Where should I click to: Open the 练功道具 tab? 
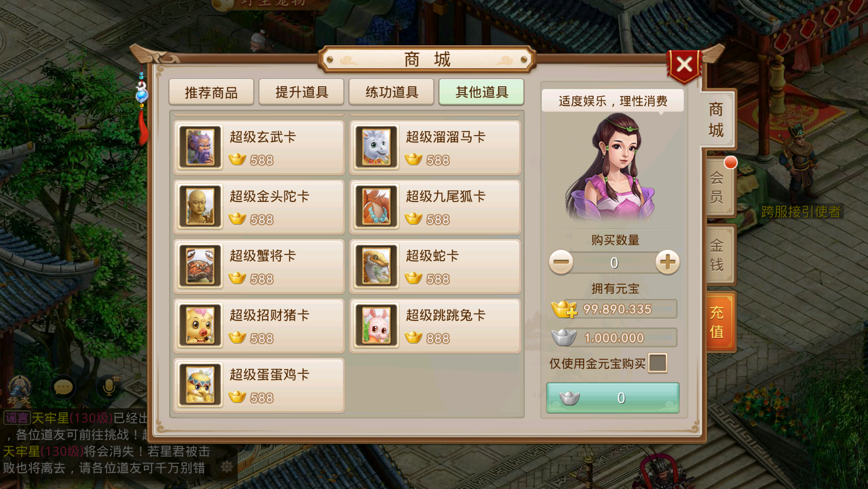point(392,92)
